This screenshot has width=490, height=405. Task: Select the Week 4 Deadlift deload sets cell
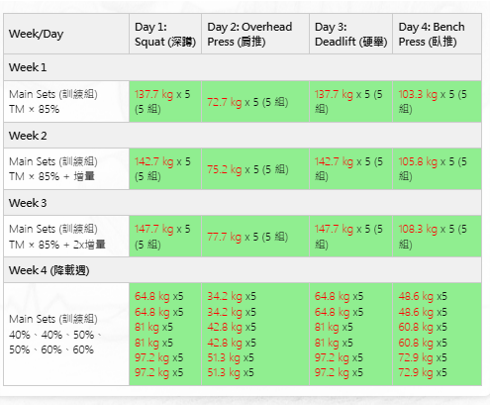[x=351, y=334]
